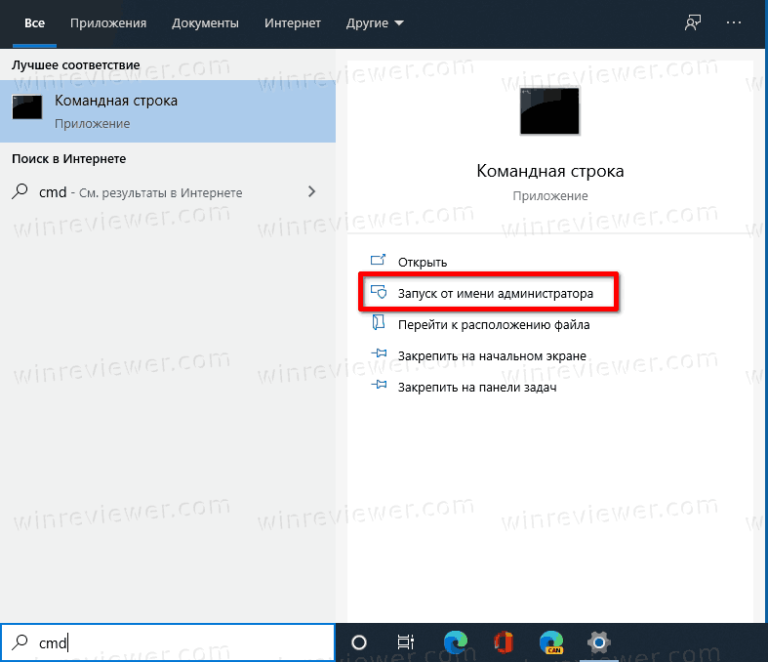Click the magnifier icon beside cmd web result

[20, 191]
